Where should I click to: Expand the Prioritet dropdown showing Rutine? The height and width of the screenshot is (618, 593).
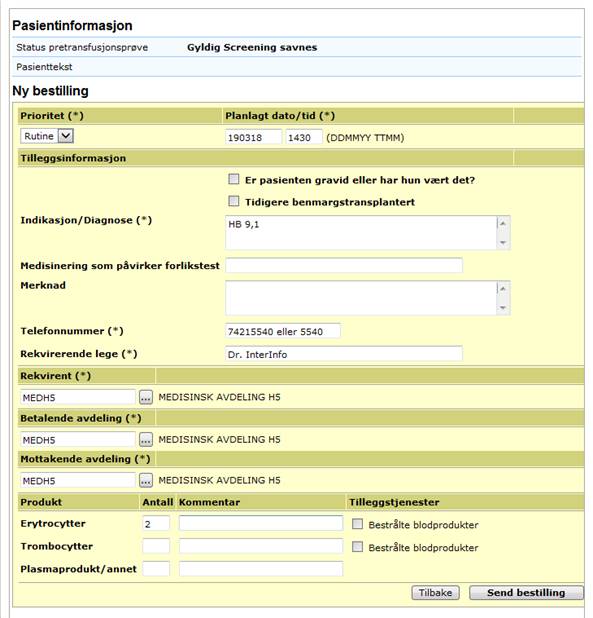pos(65,136)
